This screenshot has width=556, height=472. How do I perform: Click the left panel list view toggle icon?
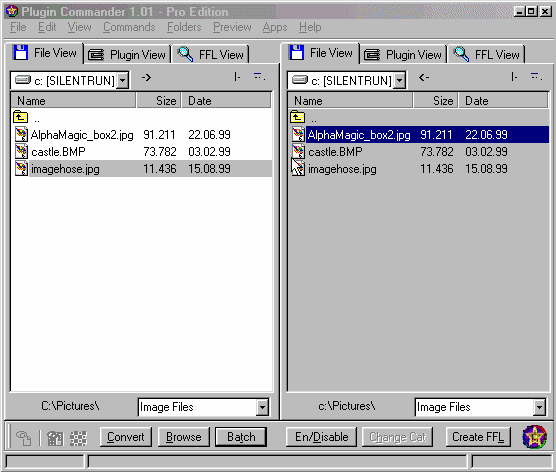pyautogui.click(x=237, y=76)
